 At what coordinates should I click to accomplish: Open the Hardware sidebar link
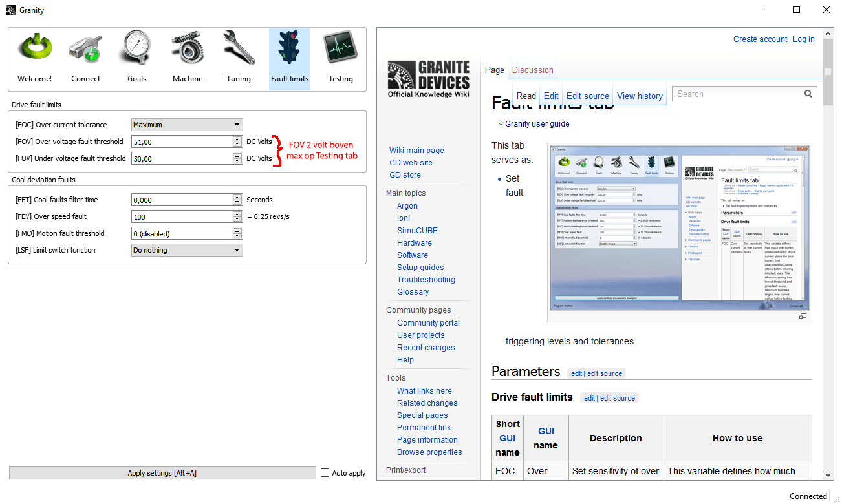point(415,243)
